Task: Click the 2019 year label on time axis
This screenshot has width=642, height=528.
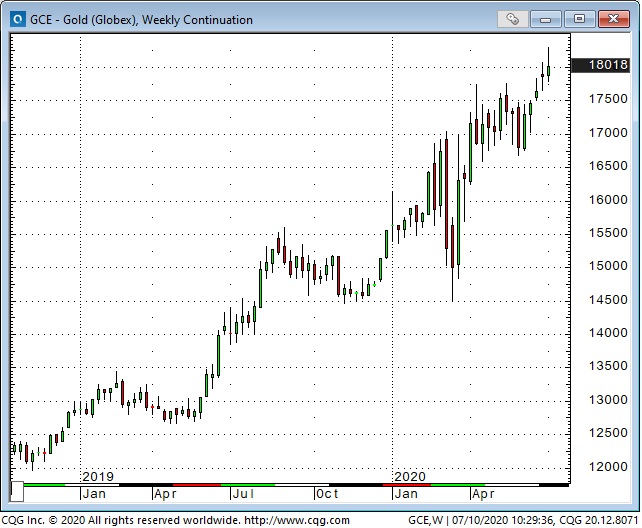Action: coord(98,476)
